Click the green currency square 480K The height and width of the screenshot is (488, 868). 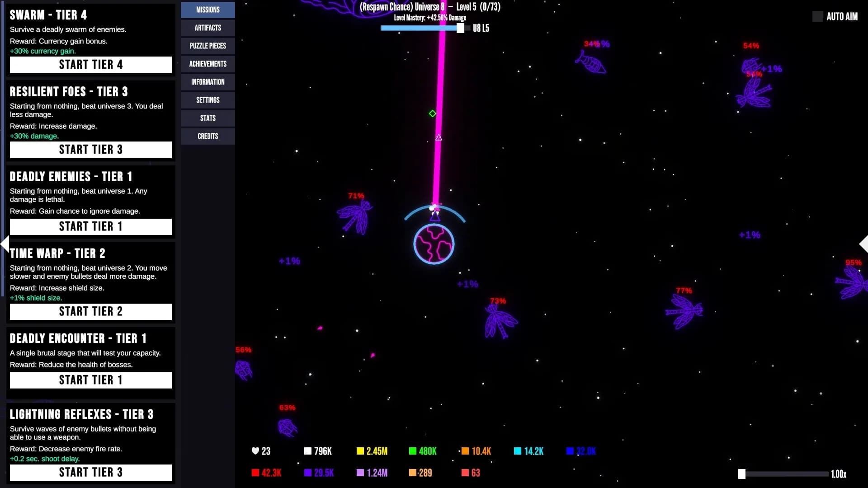413,451
